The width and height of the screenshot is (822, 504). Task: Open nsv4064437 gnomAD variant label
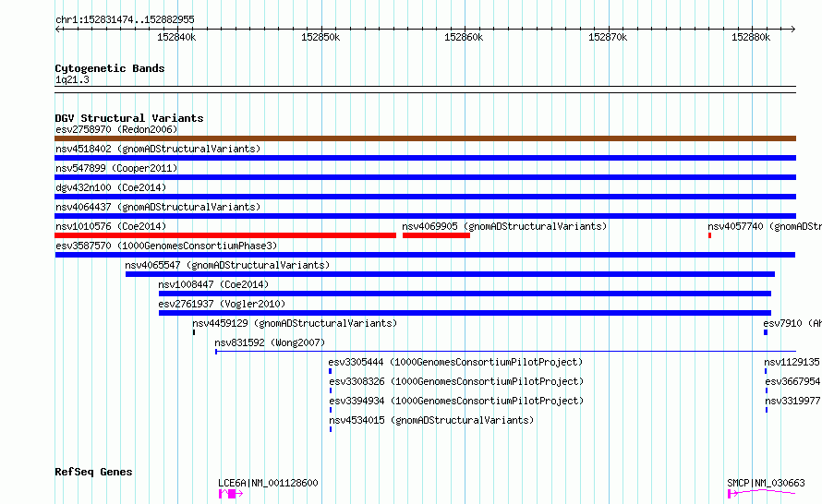[x=158, y=207]
